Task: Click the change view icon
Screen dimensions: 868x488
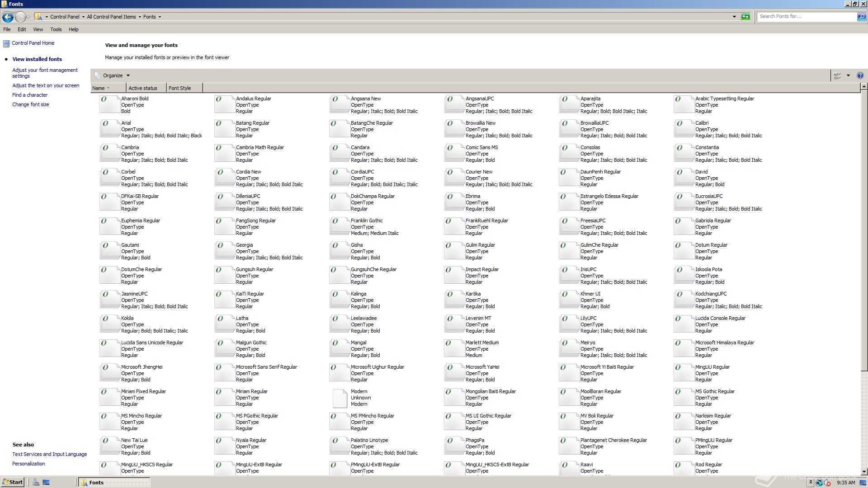Action: [x=837, y=75]
